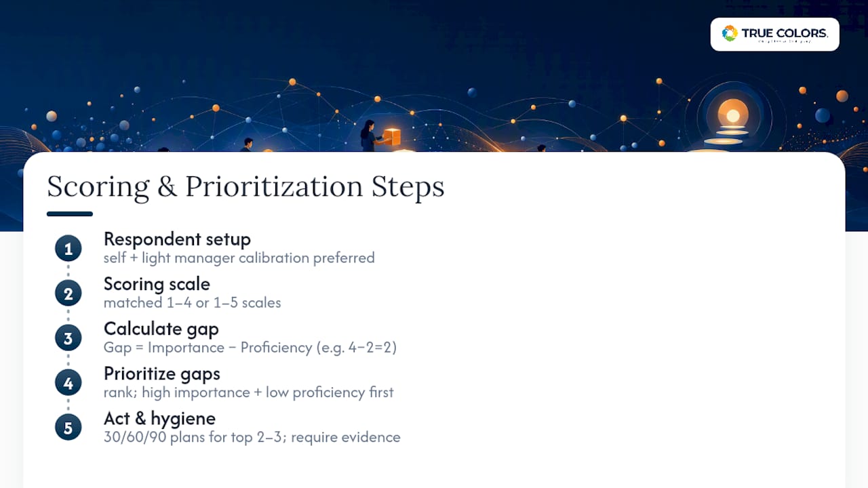The image size is (868, 488).
Task: Select the Calculate gap heading
Action: coord(161,329)
